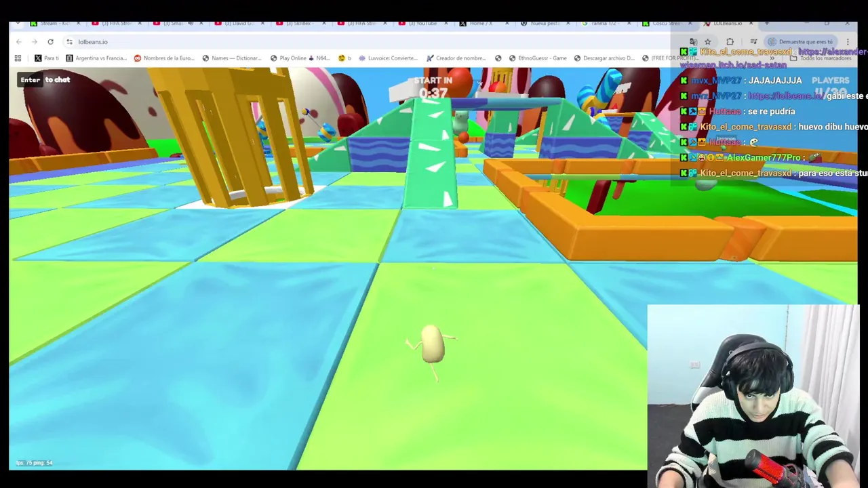This screenshot has height=488, width=868.
Task: Close the Home / X tab
Action: (507, 23)
